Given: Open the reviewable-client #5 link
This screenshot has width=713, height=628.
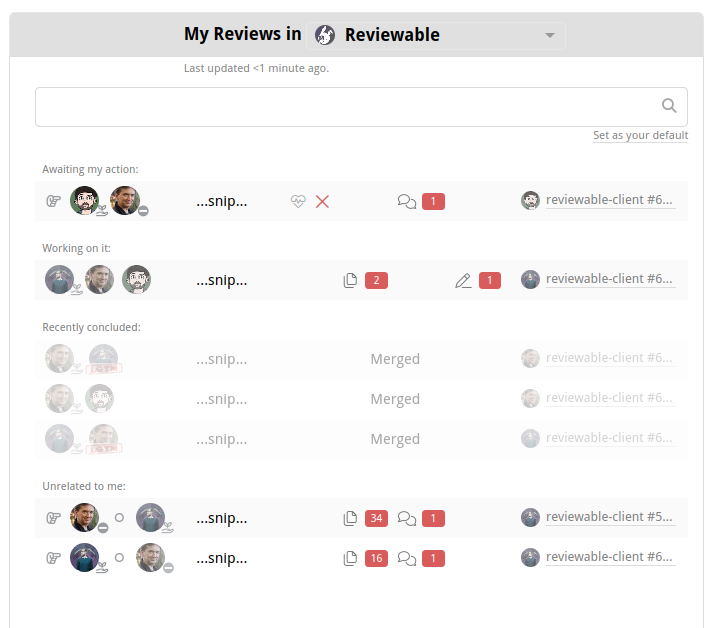Looking at the screenshot, I should click(x=610, y=517).
